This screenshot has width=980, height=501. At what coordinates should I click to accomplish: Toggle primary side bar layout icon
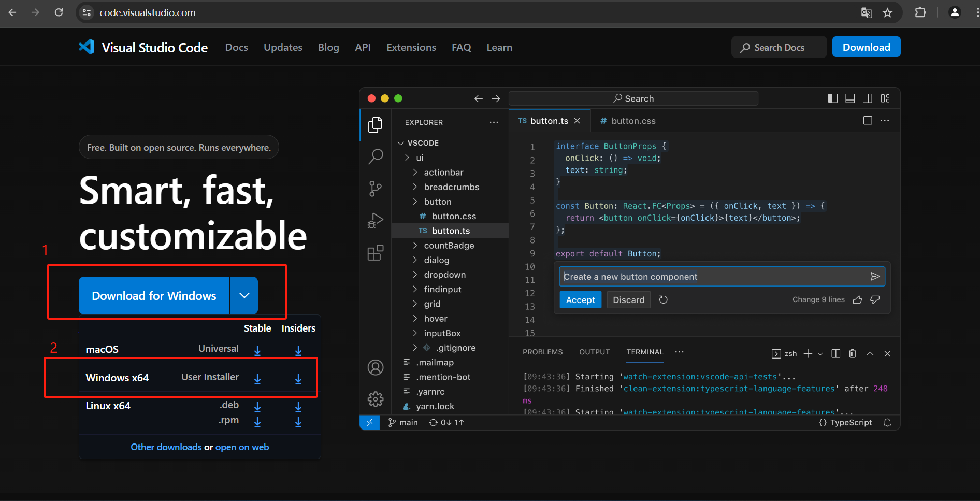pyautogui.click(x=833, y=98)
